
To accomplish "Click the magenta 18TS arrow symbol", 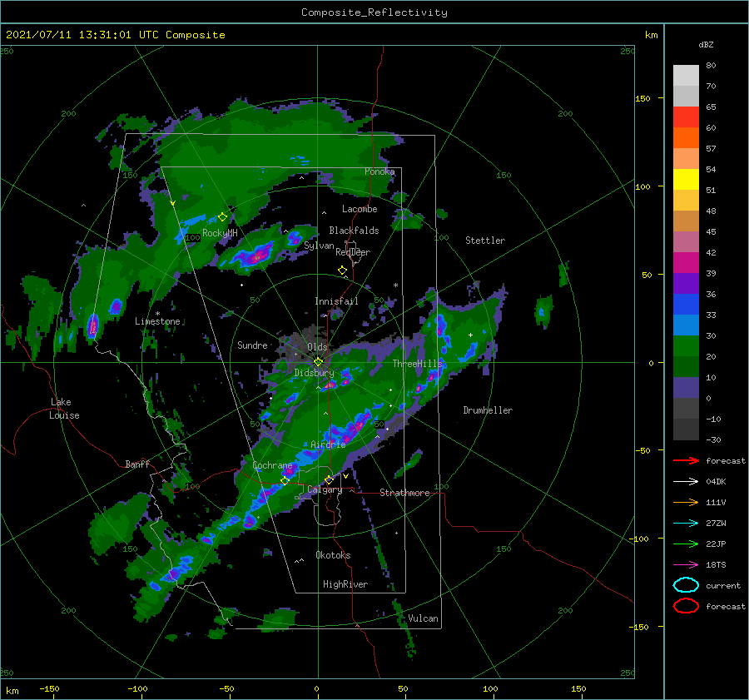I will pos(686,565).
